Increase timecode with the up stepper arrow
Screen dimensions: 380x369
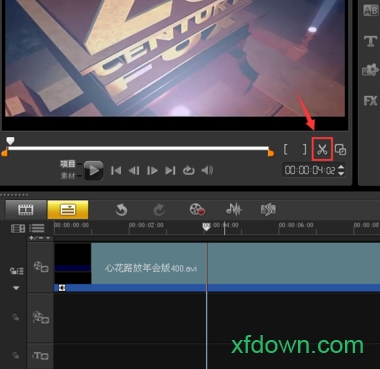pos(341,167)
